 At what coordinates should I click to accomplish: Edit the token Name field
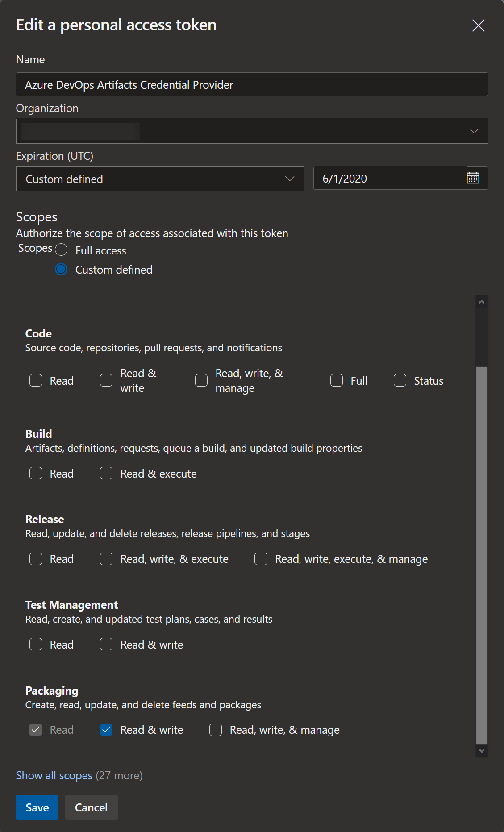point(252,84)
